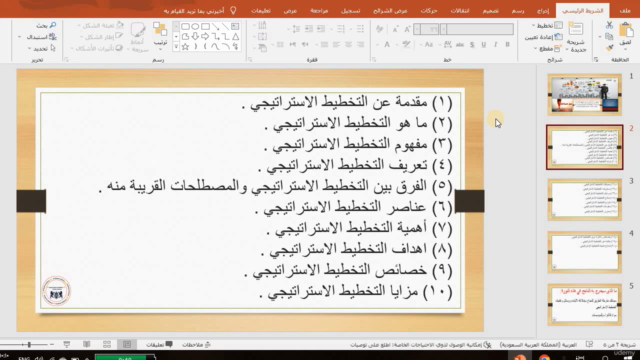
Task: Open Shape Effects (تأثيرات الأشكال) dropdown
Action: click(x=97, y=49)
